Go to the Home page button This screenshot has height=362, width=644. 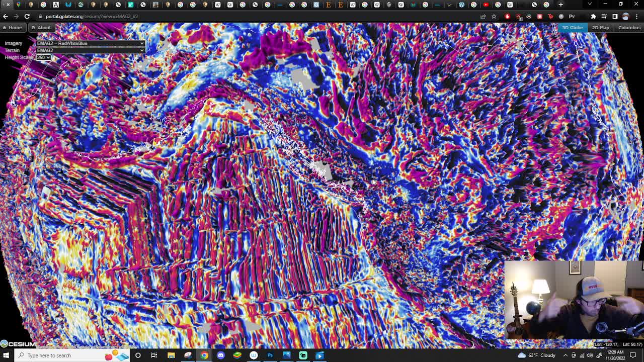click(12, 28)
